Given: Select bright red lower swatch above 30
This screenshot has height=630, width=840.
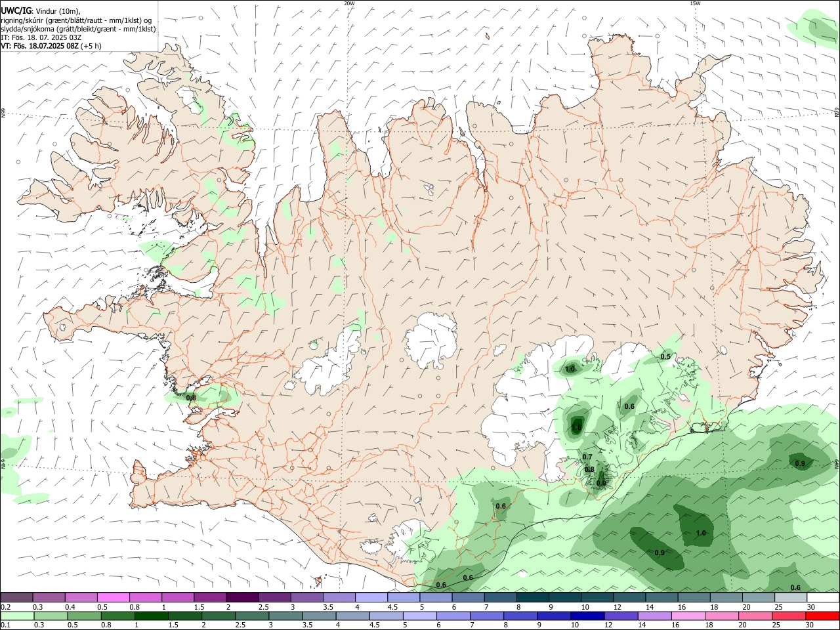Looking at the screenshot, I should (822, 616).
